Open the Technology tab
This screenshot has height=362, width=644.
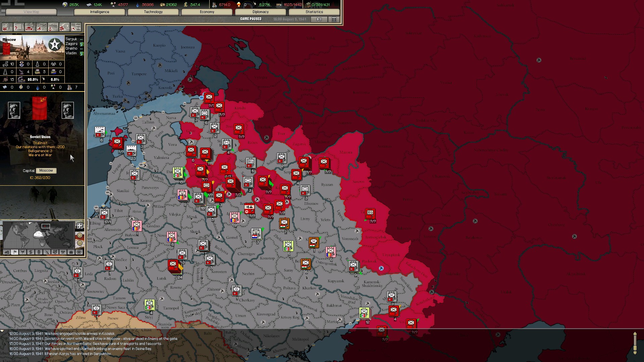153,12
